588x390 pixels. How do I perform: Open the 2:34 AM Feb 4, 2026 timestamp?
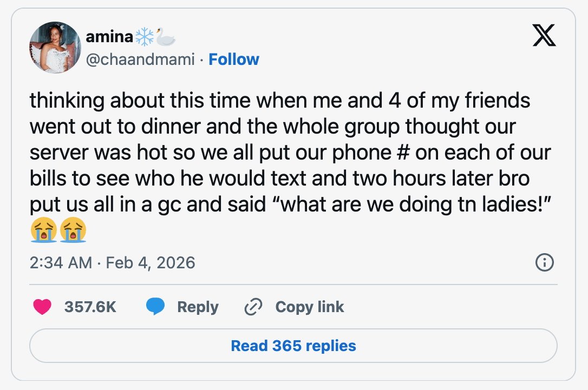112,263
